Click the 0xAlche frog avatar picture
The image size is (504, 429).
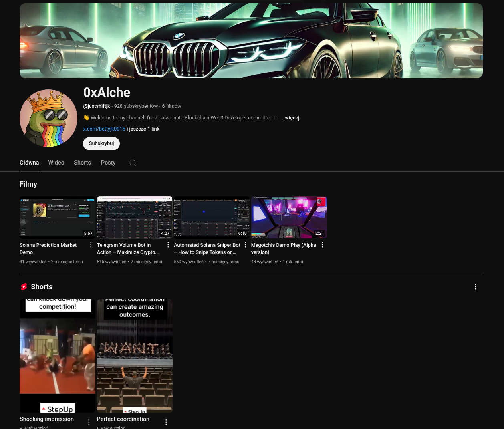(48, 118)
